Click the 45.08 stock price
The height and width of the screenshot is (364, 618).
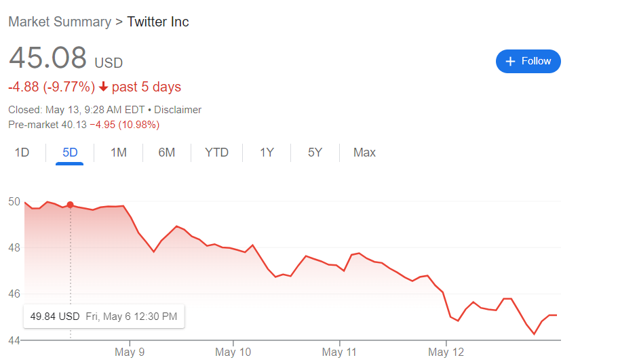click(x=48, y=57)
